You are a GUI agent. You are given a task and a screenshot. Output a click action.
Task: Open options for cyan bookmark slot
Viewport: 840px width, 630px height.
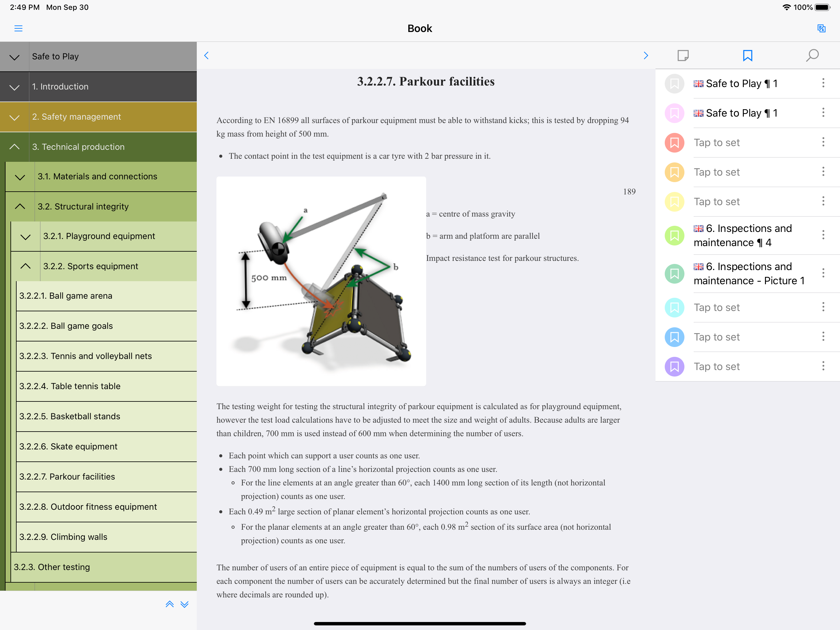coord(823,307)
